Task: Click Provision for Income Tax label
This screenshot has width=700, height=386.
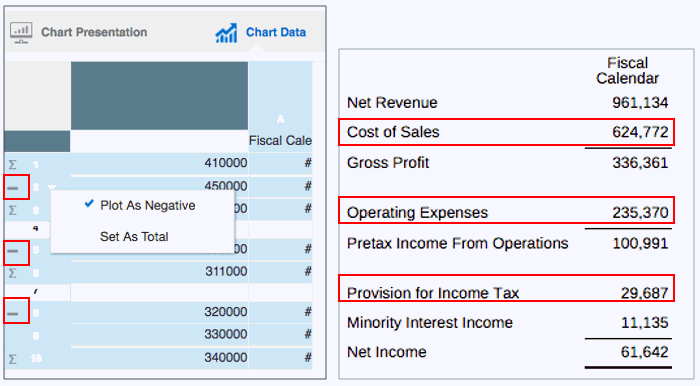Action: tap(433, 293)
